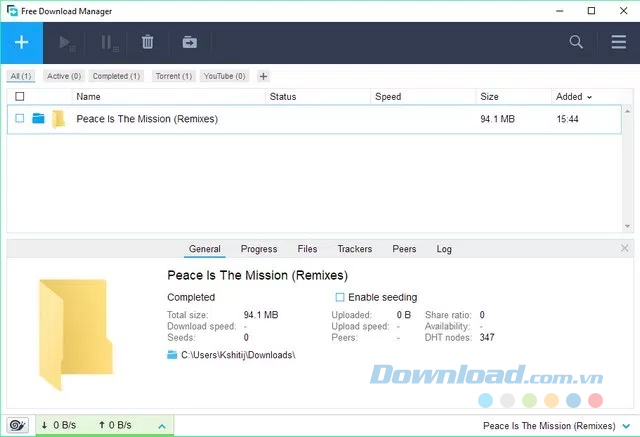This screenshot has width=640, height=437.
Task: Select the Active (0) filter tab
Action: (64, 76)
